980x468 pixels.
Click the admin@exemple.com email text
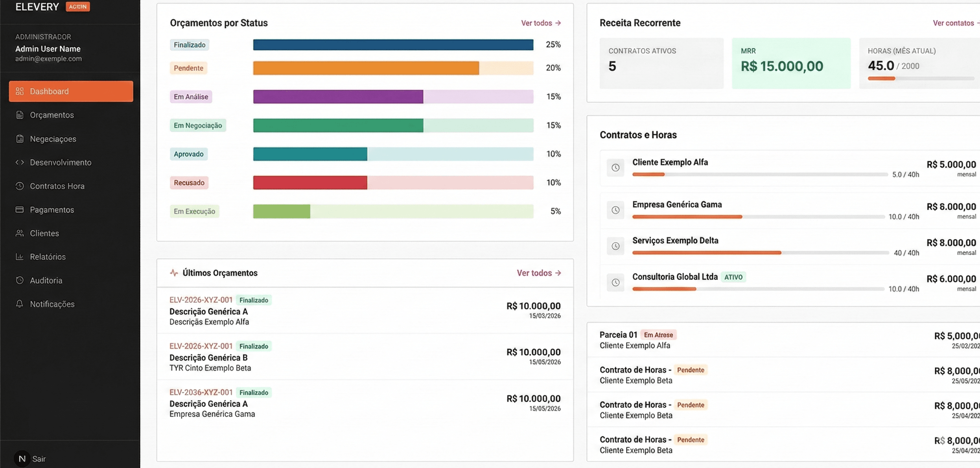point(48,58)
